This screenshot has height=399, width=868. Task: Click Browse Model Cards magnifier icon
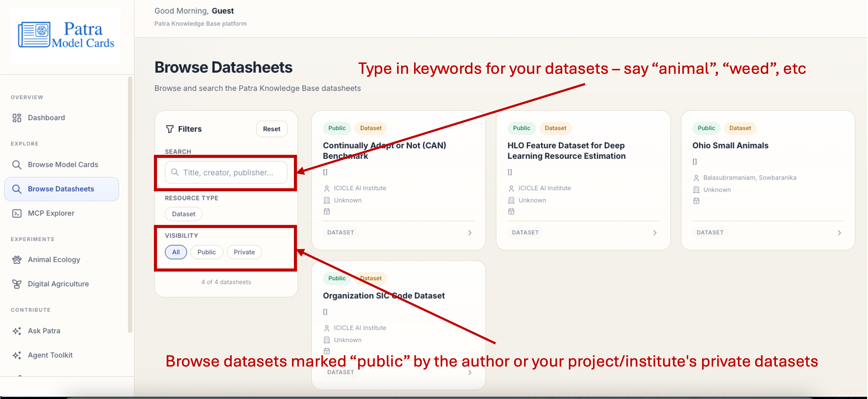(17, 165)
